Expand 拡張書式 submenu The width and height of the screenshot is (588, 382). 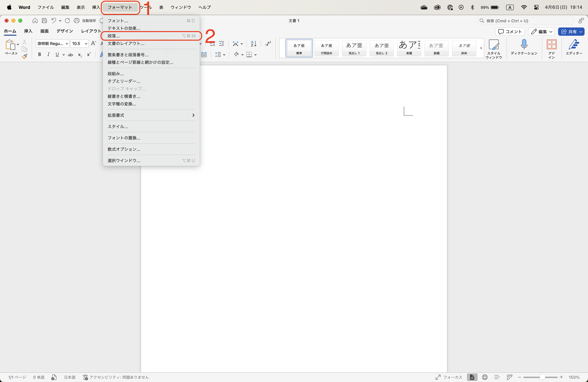[x=151, y=115]
